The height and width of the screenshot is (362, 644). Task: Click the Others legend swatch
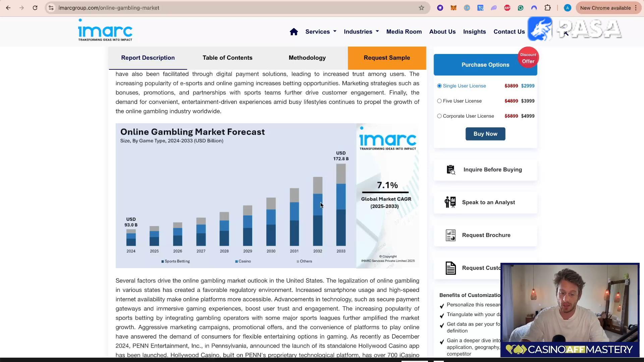pyautogui.click(x=298, y=261)
